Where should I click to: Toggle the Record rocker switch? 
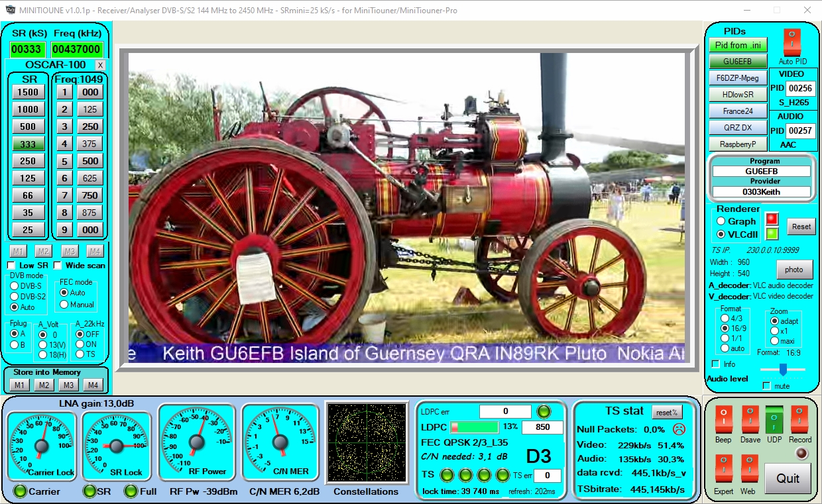(x=799, y=420)
